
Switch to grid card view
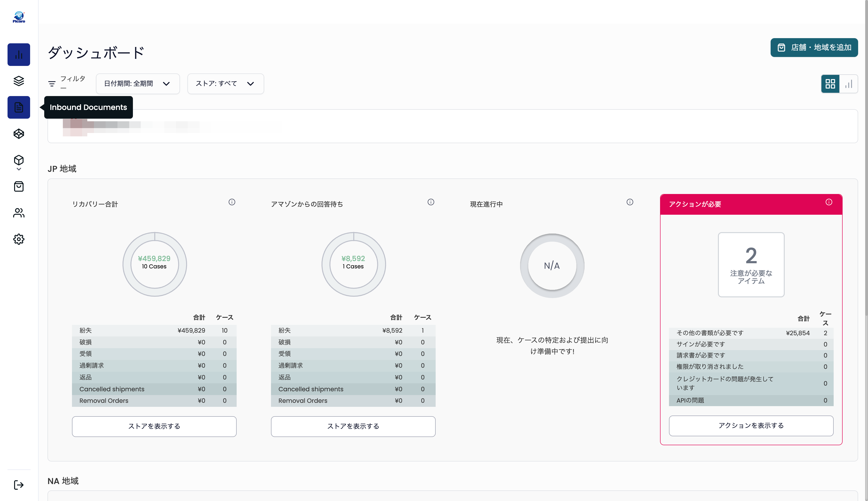pos(831,84)
